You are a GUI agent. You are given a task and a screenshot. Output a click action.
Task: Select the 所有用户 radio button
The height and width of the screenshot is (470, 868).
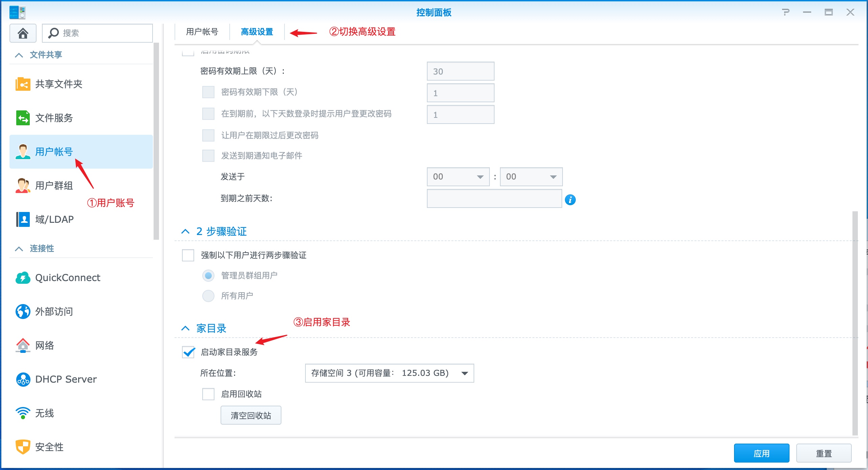pos(208,296)
